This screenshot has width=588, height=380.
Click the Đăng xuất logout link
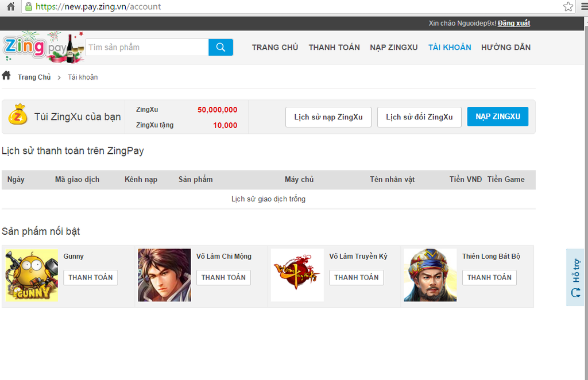click(514, 23)
